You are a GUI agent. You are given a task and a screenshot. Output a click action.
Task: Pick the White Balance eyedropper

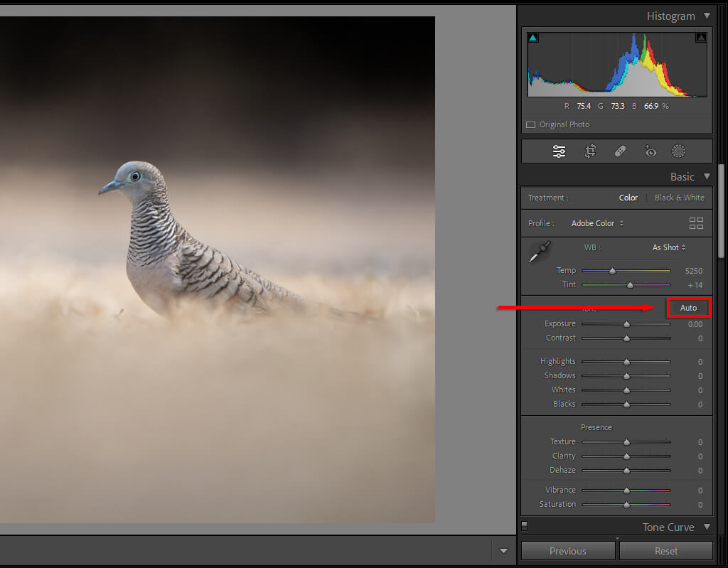[539, 252]
